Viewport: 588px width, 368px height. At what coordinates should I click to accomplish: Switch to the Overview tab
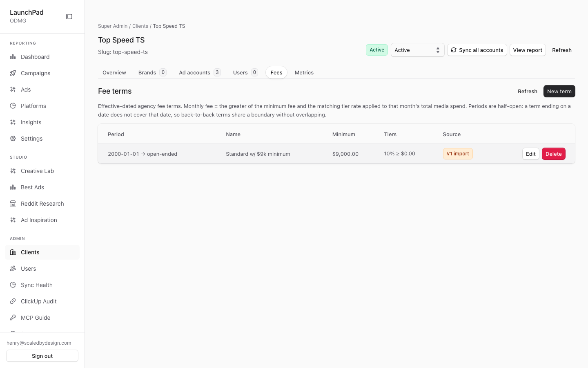click(x=114, y=72)
